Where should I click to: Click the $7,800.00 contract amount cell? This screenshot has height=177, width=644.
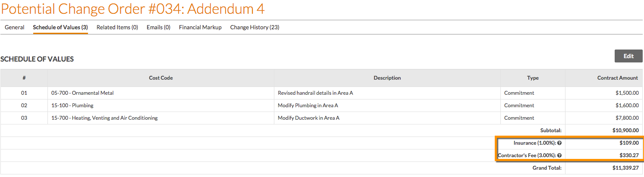pos(604,118)
